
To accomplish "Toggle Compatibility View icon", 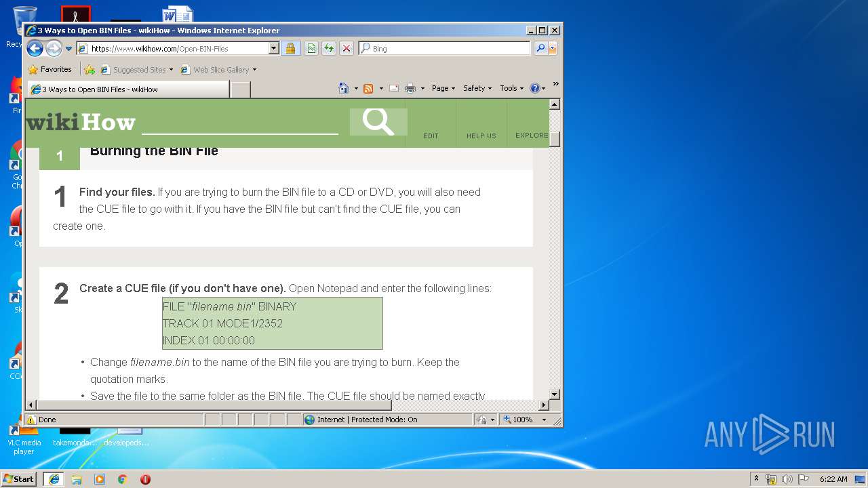I will tap(311, 48).
